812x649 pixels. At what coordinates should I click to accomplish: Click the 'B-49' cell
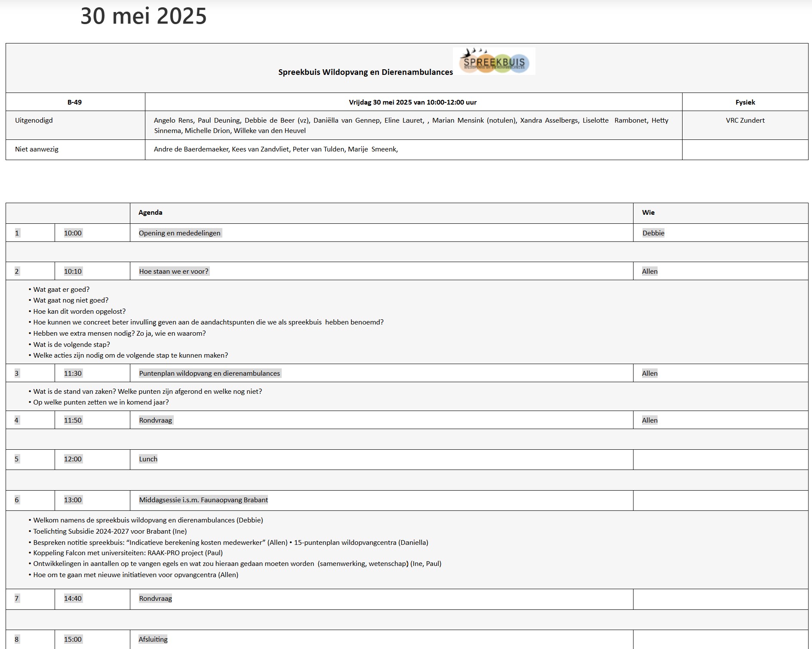click(x=75, y=102)
